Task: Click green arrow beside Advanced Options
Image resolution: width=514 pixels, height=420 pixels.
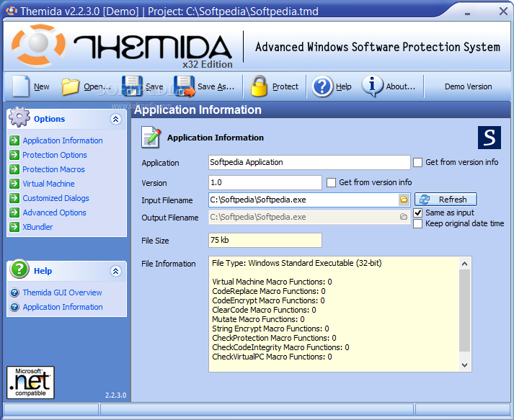Action: (14, 213)
